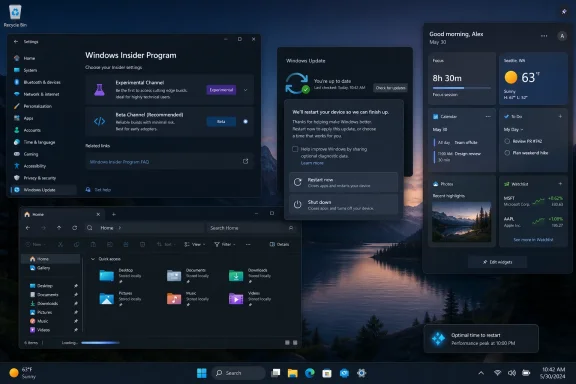Open a new tab in File Explorer
The image size is (576, 384).
coord(114,214)
